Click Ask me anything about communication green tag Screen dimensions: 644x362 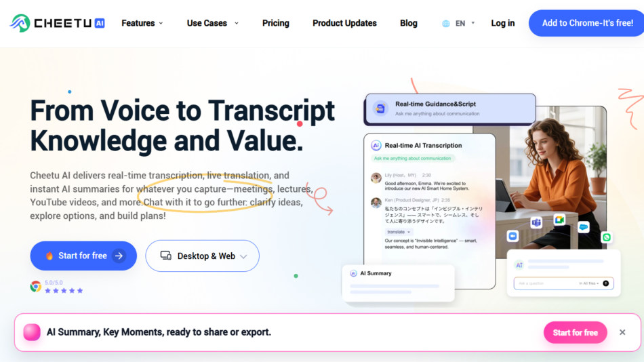tap(412, 158)
